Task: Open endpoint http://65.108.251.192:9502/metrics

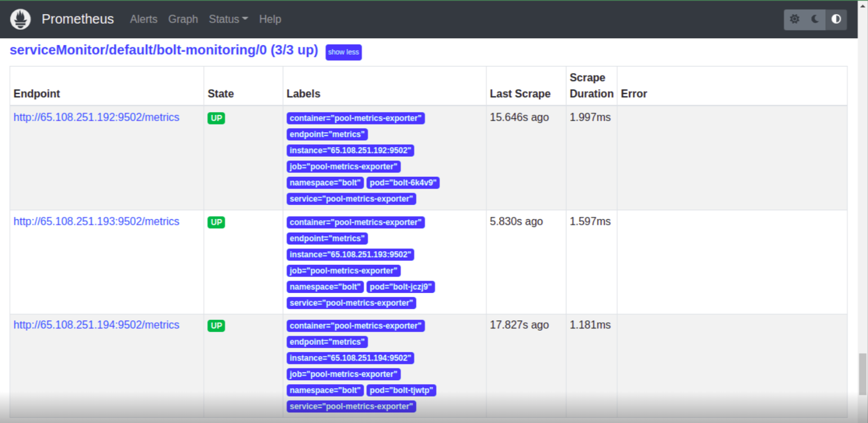Action: pyautogui.click(x=96, y=117)
